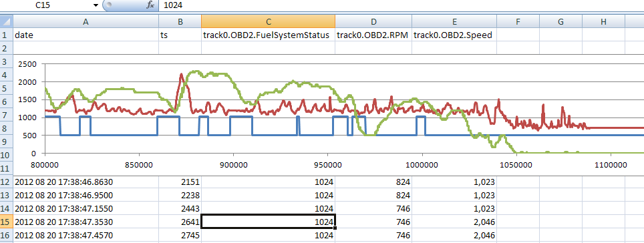The width and height of the screenshot is (644, 243).
Task: Click the RPM cell 746 in row 16
Action: tap(373, 235)
